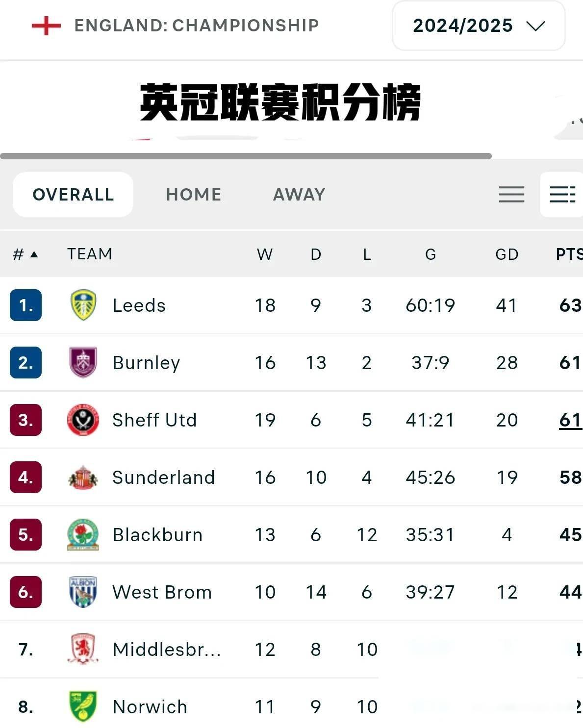Click the Sheff Utd club crest
This screenshot has height=728, width=583.
pos(83,420)
